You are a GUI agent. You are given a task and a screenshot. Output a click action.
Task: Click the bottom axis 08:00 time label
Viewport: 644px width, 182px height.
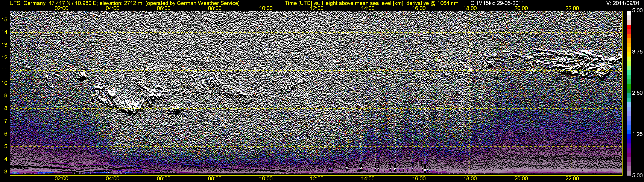215,179
